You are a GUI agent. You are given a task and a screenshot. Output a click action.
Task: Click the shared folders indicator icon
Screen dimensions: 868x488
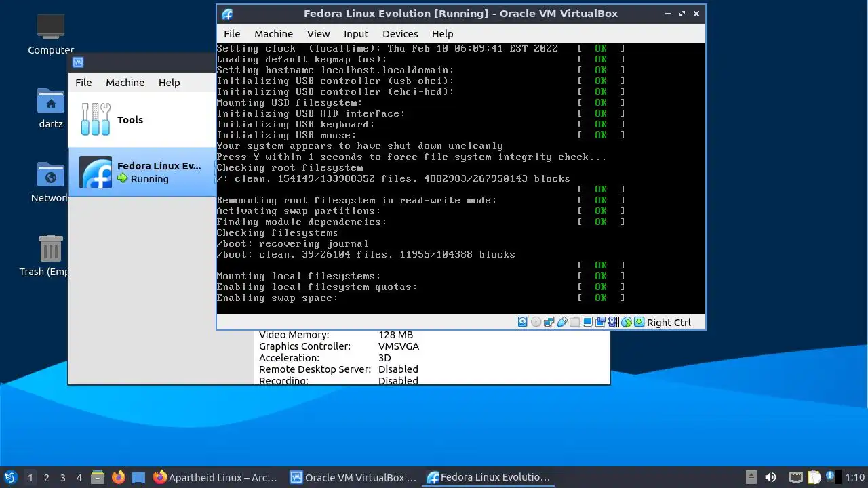pos(574,322)
